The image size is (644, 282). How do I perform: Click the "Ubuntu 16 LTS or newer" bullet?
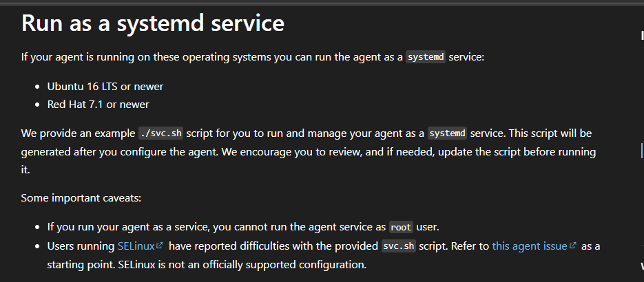[x=105, y=87]
